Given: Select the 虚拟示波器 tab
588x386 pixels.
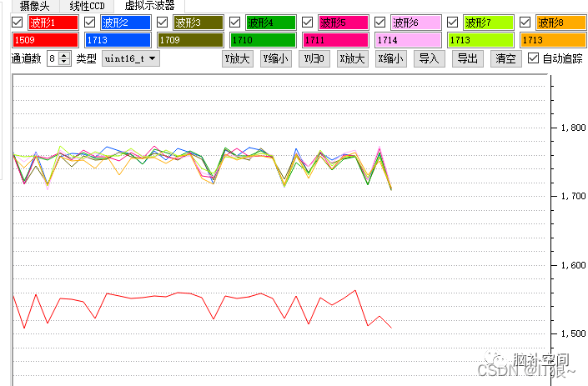Looking at the screenshot, I should tap(149, 5).
